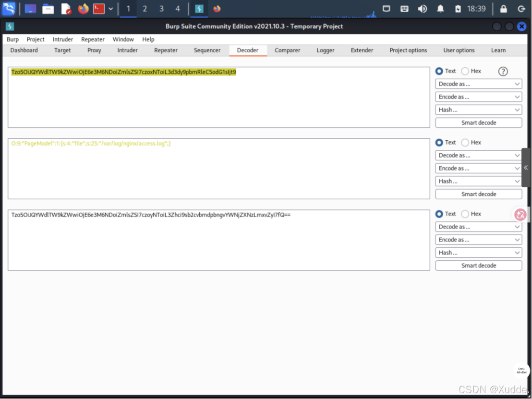This screenshot has width=532, height=399.
Task: Open the volume speaker control
Action: click(423, 9)
